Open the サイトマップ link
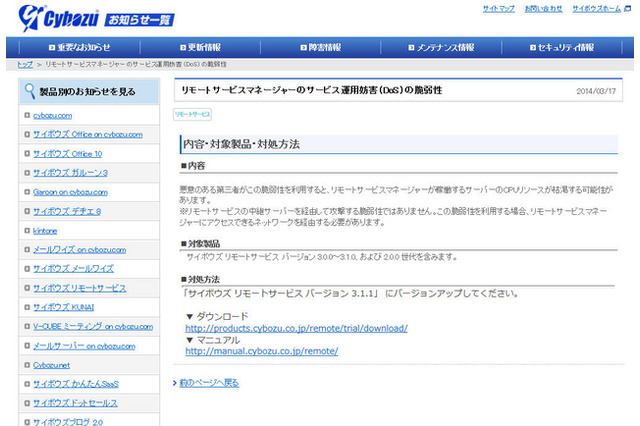Image resolution: width=640 pixels, height=426 pixels. click(x=498, y=8)
